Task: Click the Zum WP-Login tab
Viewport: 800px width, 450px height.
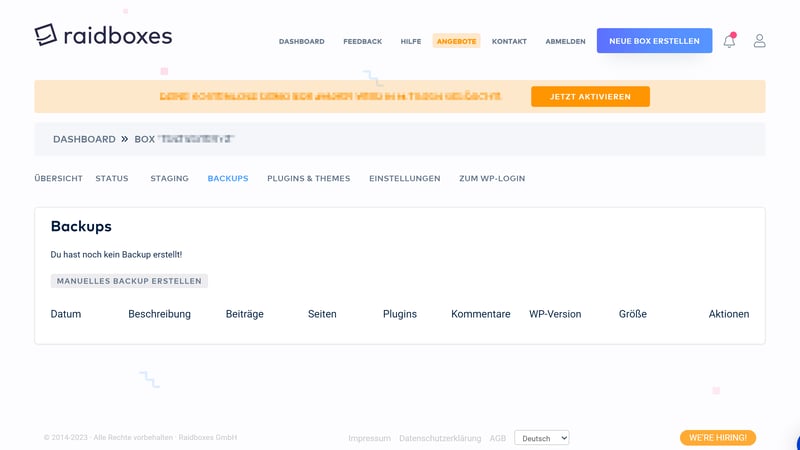Action: [x=491, y=179]
